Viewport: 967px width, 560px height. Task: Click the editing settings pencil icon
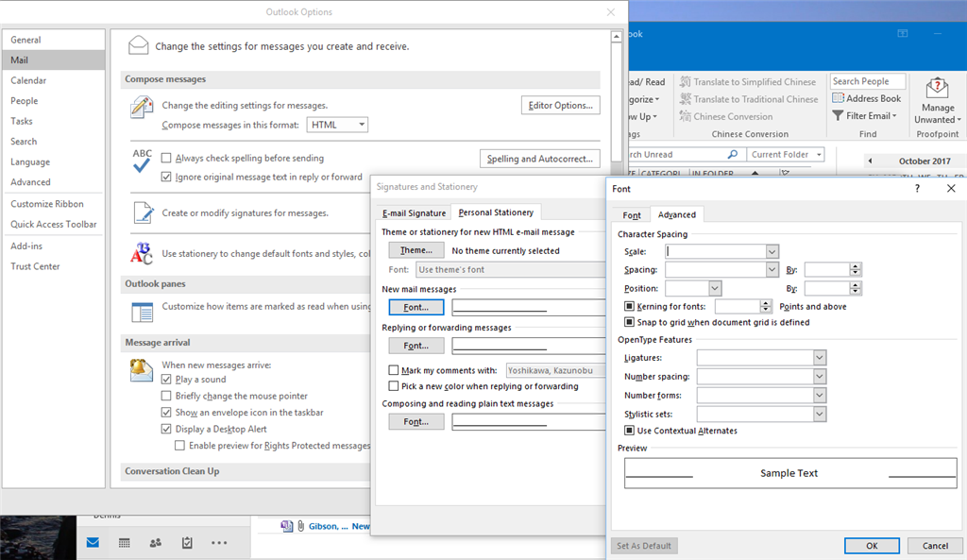coord(142,107)
